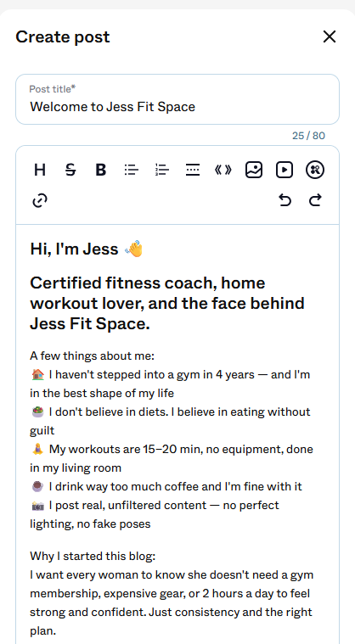Click the Post title input field
Viewport: 355px width, 644px height.
coord(177,99)
